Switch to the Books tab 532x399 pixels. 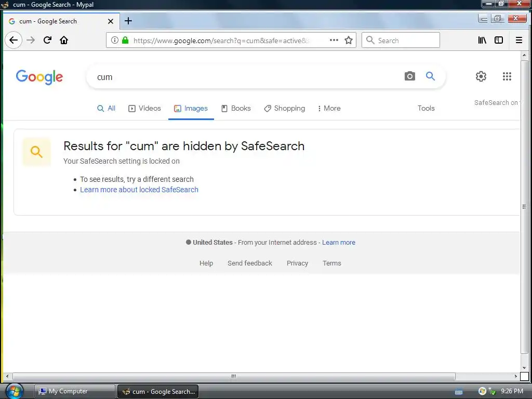236,108
